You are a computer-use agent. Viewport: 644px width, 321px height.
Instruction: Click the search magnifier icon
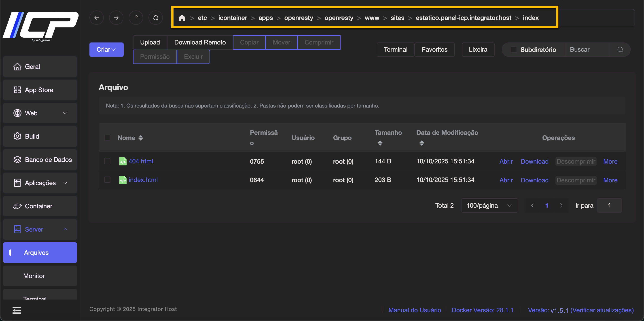(x=620, y=49)
